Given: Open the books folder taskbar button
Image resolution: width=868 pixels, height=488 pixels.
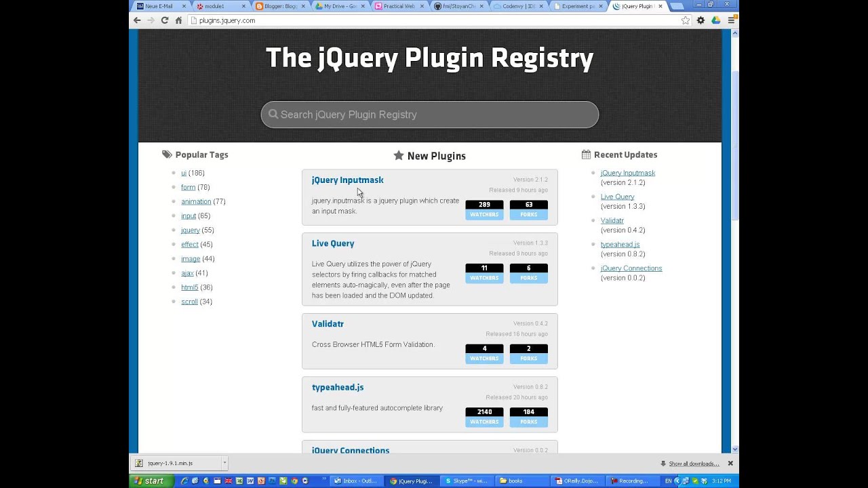Looking at the screenshot, I should point(522,481).
